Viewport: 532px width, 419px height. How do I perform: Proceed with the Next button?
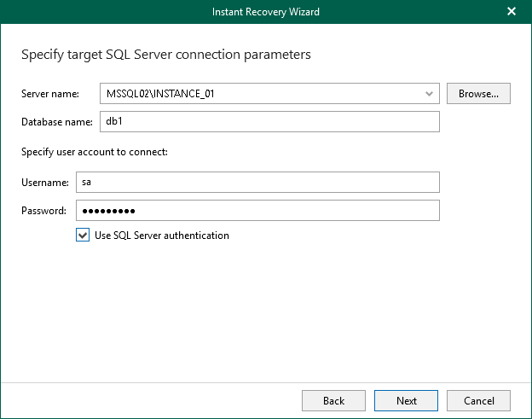click(x=407, y=400)
